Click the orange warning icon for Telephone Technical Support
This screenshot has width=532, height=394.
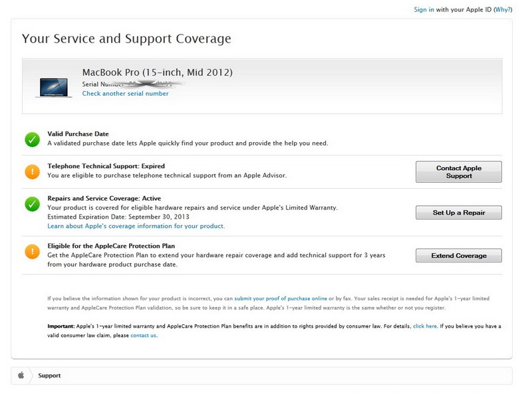32,171
